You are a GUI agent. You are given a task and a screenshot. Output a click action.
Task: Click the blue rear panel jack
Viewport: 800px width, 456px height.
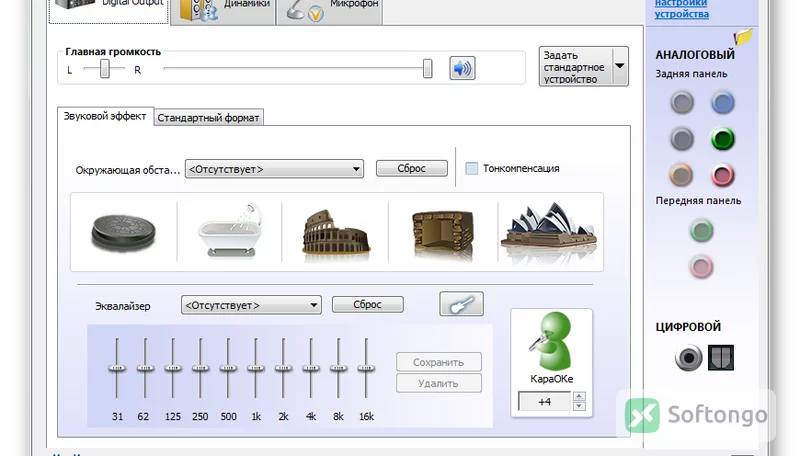[722, 103]
